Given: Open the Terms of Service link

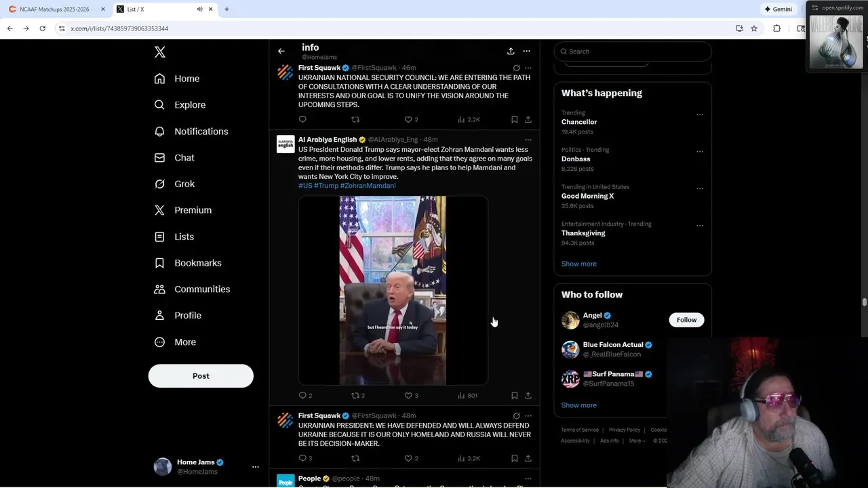Looking at the screenshot, I should tap(580, 430).
